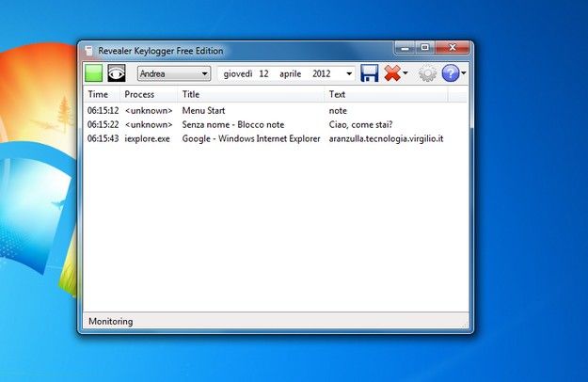Click the Ciao, come stai? text cell
Screen dimensions: 588x382
pyautogui.click(x=360, y=125)
